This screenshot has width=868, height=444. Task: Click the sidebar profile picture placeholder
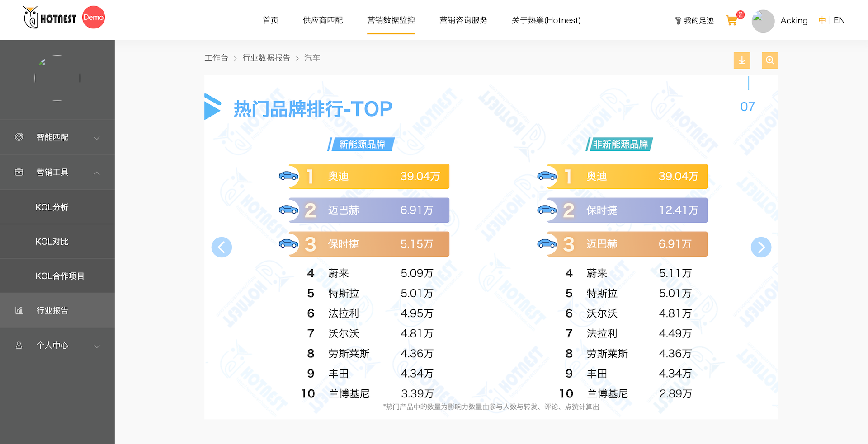[57, 78]
